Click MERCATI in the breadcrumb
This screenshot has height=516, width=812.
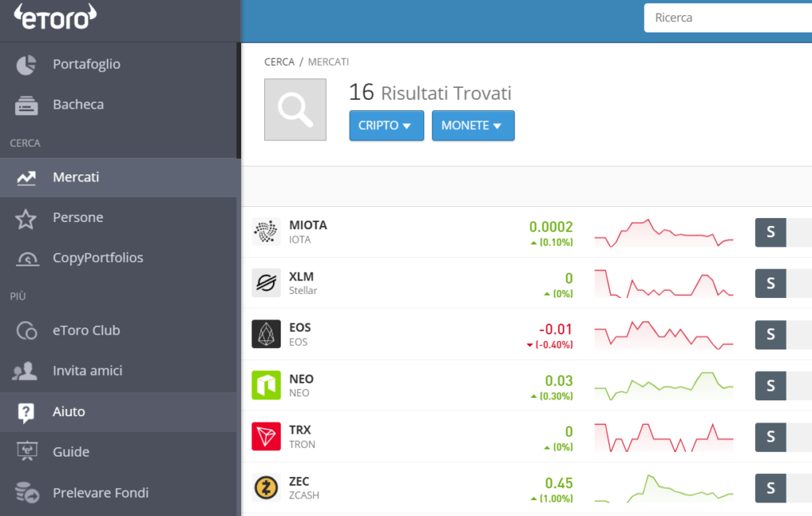pyautogui.click(x=328, y=62)
